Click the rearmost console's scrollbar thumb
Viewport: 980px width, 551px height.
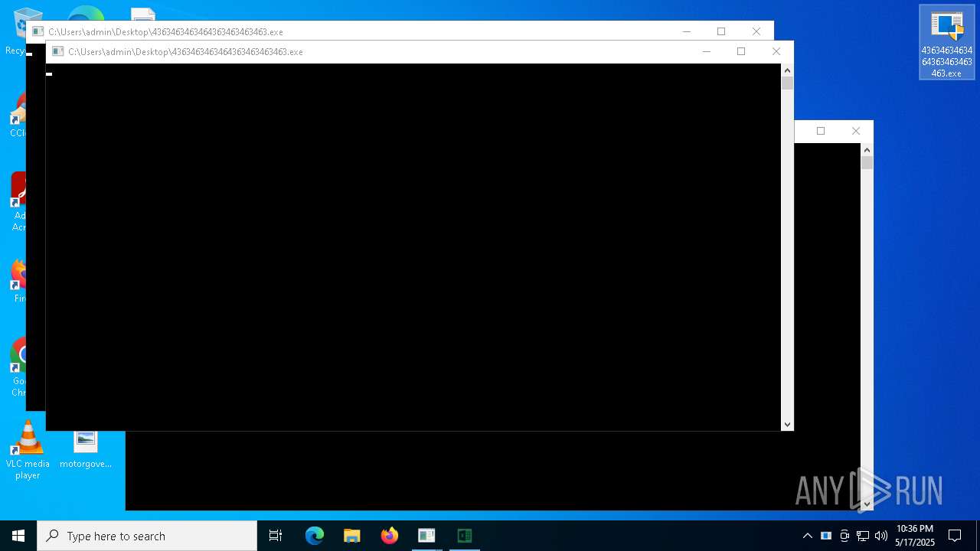pyautogui.click(x=867, y=163)
